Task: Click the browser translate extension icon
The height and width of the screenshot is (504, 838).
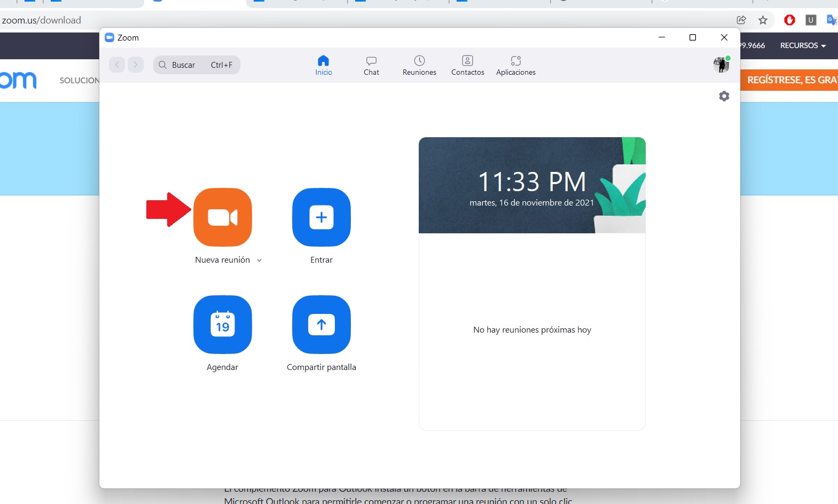Action: point(832,20)
